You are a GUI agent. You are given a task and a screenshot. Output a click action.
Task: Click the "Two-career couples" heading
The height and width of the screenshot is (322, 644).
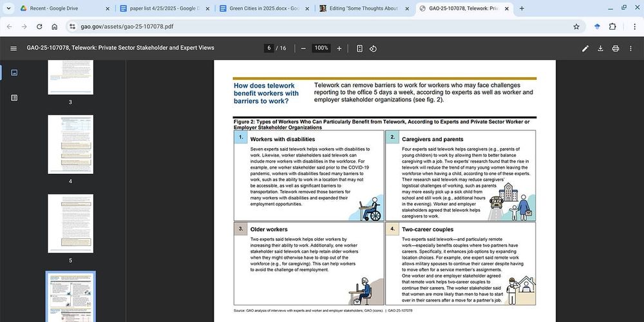428,229
